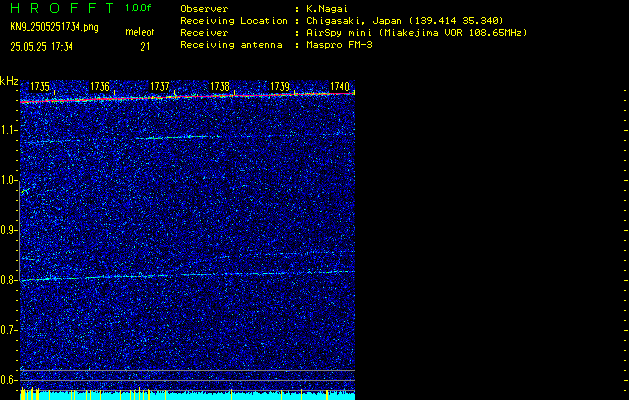This screenshot has width=629, height=400.
Task: Click the 1739 time marker
Action: click(x=280, y=86)
